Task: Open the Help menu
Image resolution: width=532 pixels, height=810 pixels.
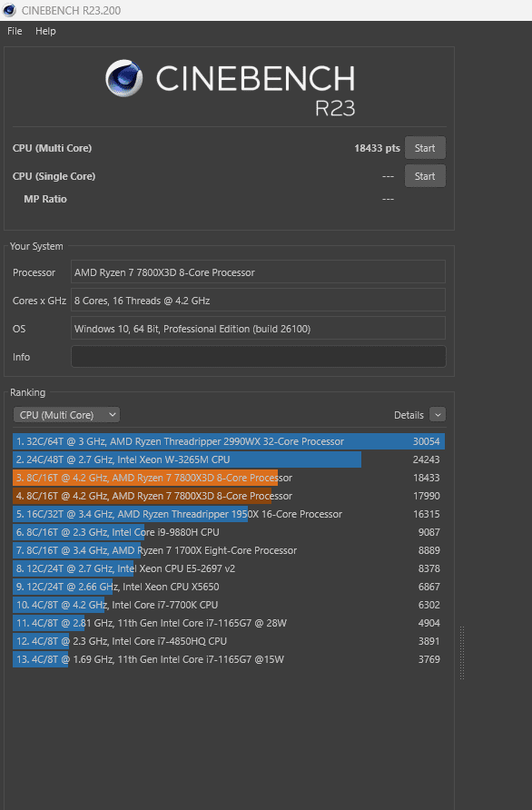Action: click(x=45, y=31)
